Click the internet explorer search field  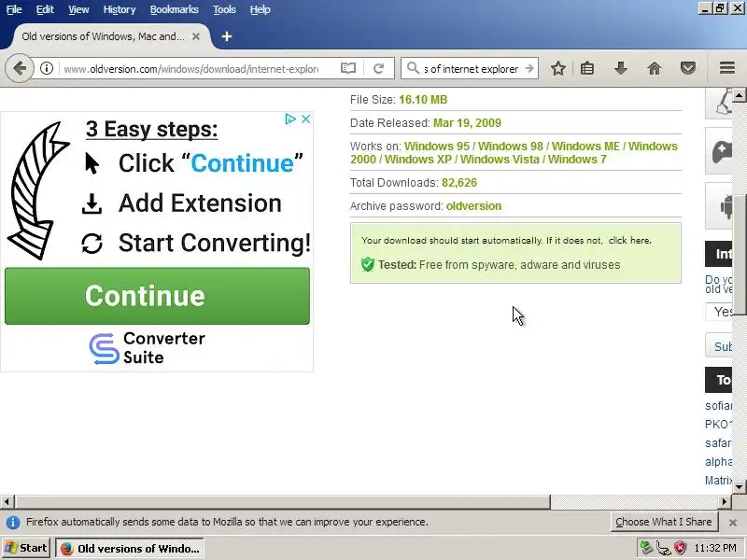tap(472, 68)
